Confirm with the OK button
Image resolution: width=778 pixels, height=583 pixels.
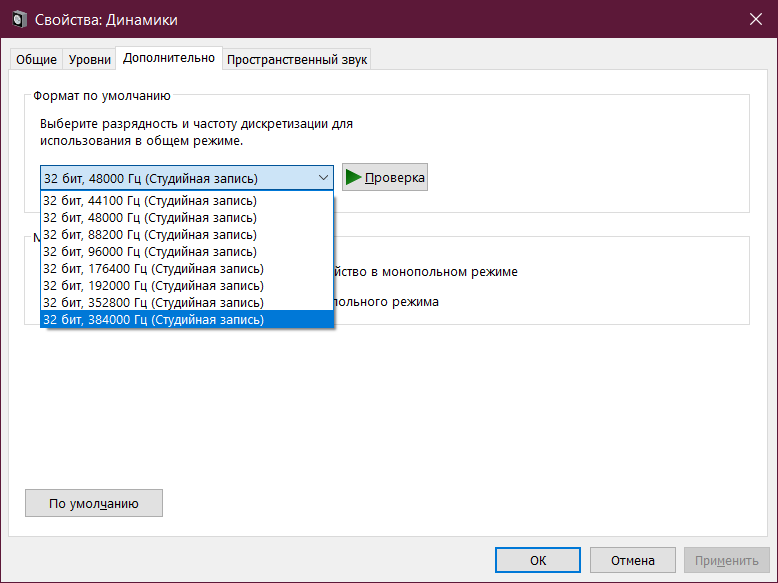tap(537, 560)
